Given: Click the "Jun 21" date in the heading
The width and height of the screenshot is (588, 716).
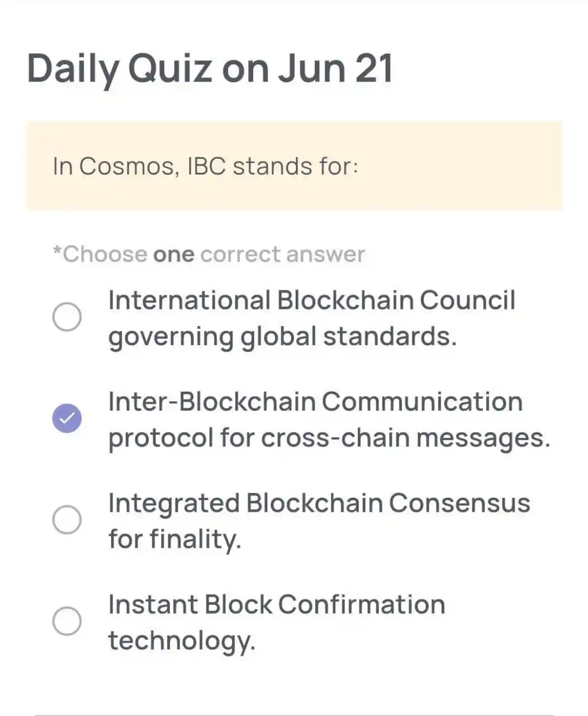Looking at the screenshot, I should pos(335,68).
